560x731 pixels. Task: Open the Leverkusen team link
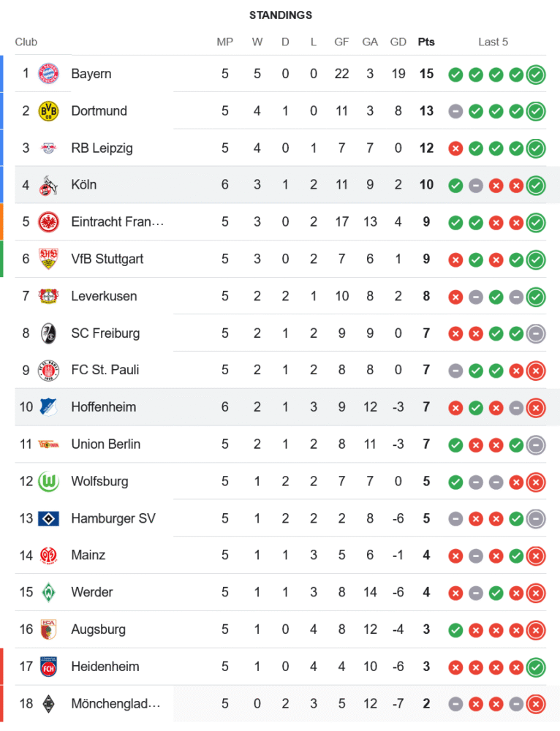(x=104, y=296)
